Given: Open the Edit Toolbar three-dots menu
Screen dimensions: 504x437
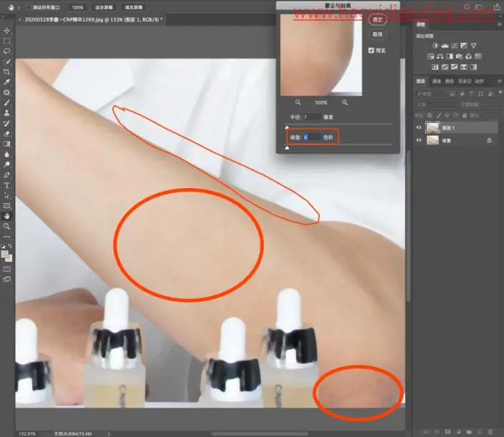Looking at the screenshot, I should pyautogui.click(x=6, y=237).
